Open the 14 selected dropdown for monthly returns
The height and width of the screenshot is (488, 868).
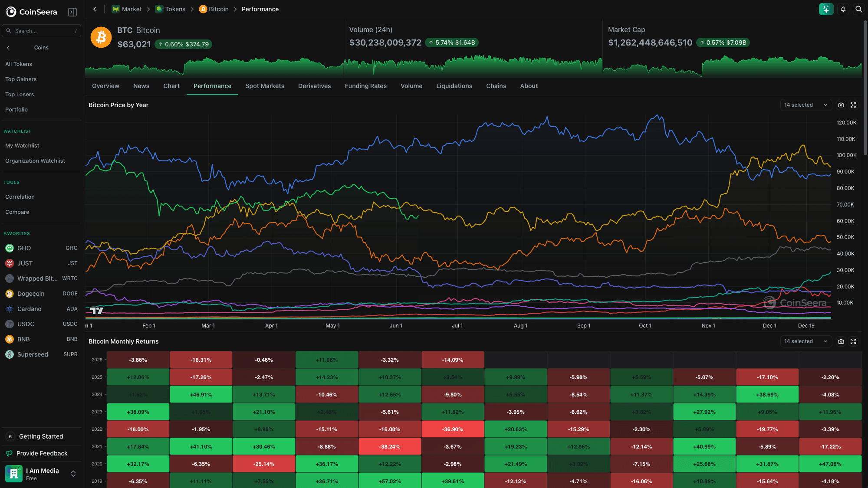(806, 341)
